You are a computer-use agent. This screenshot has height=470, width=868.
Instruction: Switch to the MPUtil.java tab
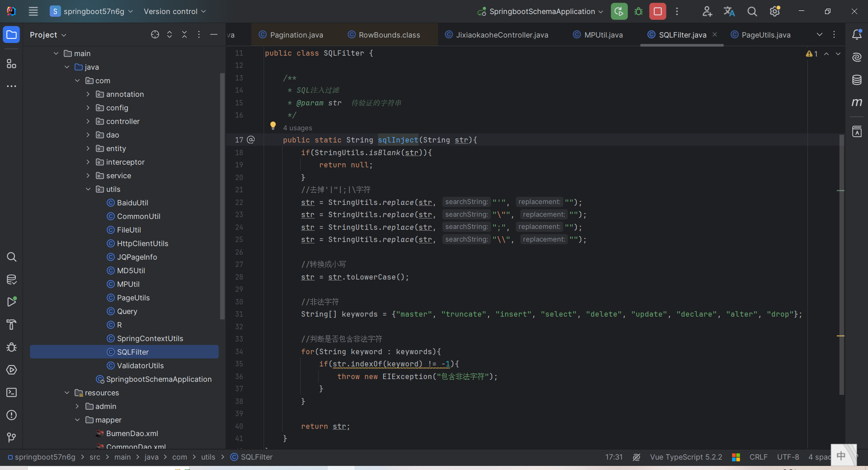point(598,35)
